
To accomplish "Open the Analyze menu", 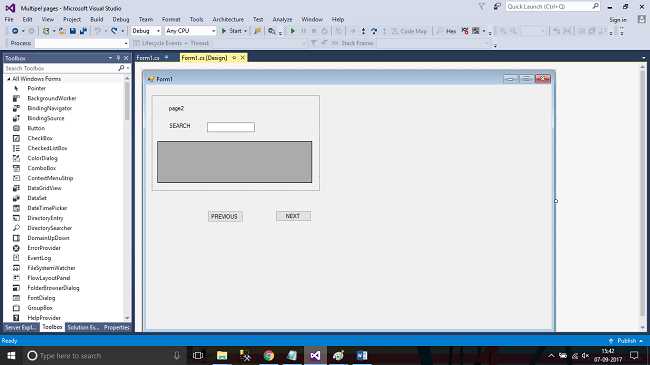I will (x=282, y=19).
